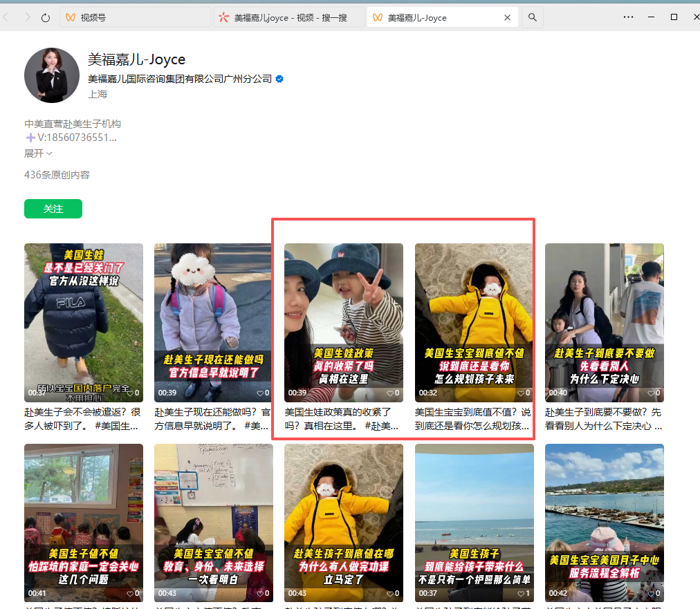
Task: Open video 美国生宝宝值不值 教育、身份、未来选择
Action: 214,523
